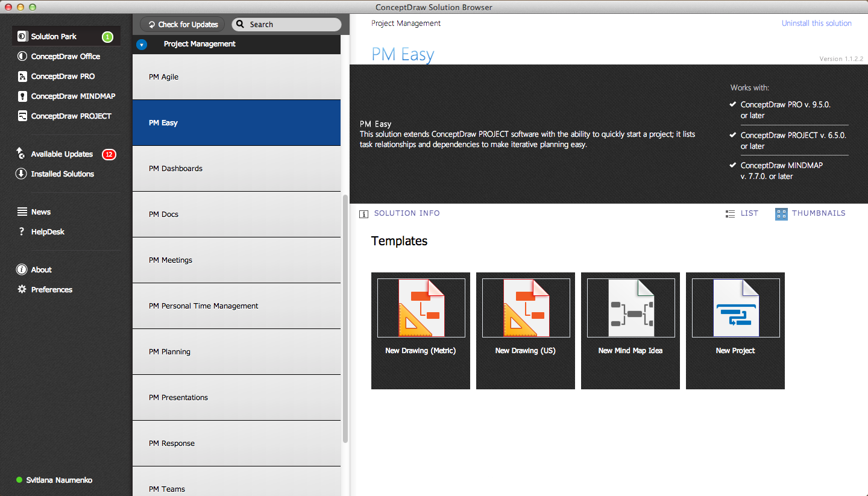The height and width of the screenshot is (496, 868).
Task: Select PM Dashboards solution
Action: (236, 169)
